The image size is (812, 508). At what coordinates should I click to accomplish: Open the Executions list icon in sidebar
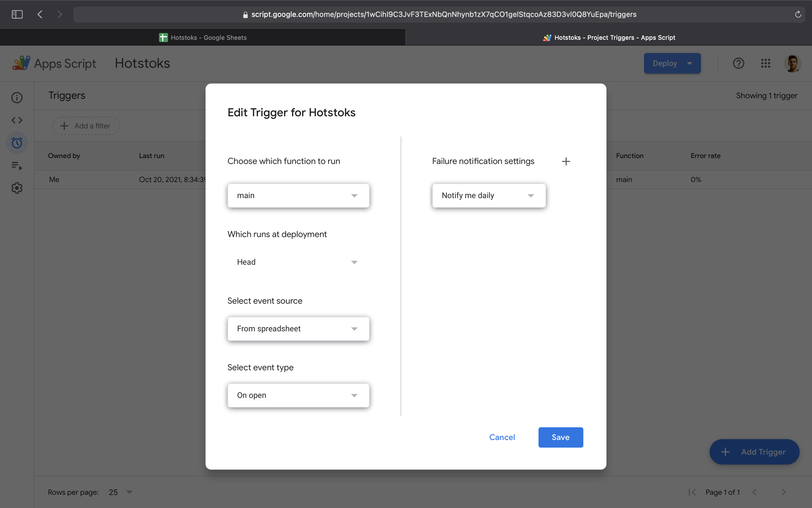click(17, 166)
